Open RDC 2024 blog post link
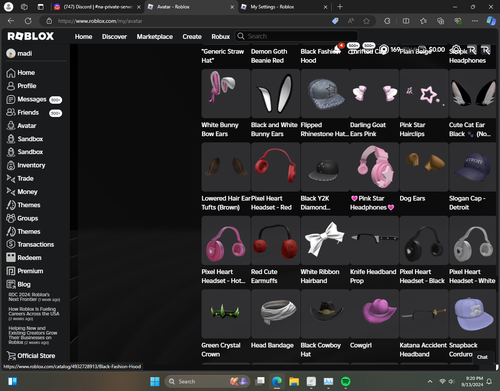This screenshot has height=391, width=500. (x=34, y=297)
